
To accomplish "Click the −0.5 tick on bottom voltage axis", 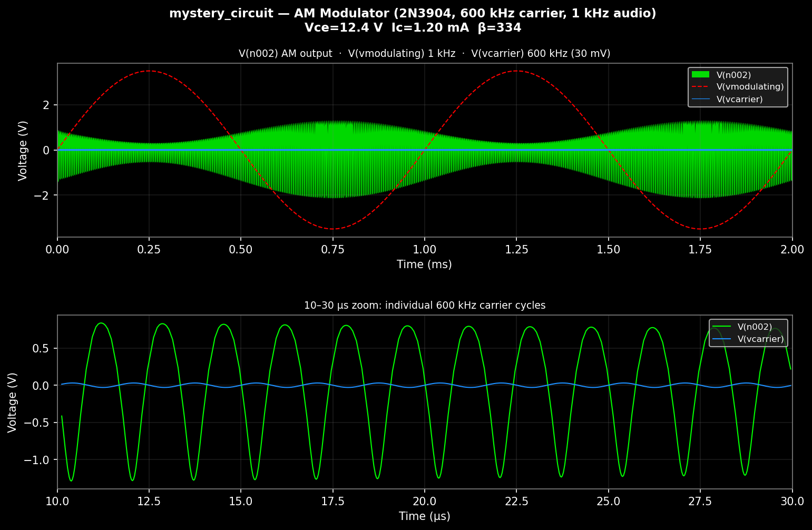I will (37, 423).
